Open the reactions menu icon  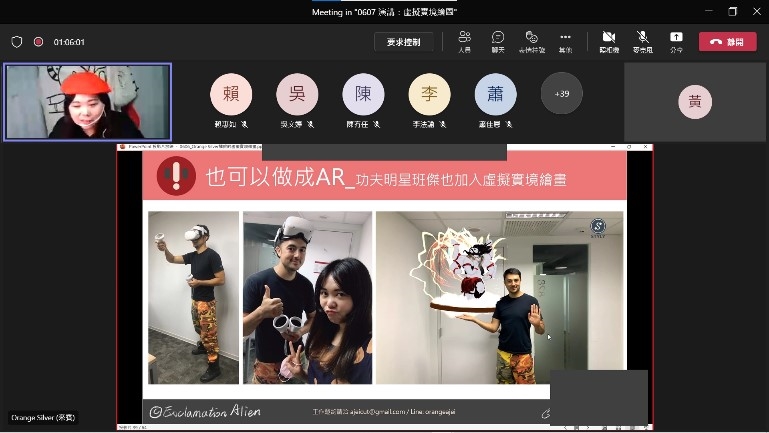point(531,40)
